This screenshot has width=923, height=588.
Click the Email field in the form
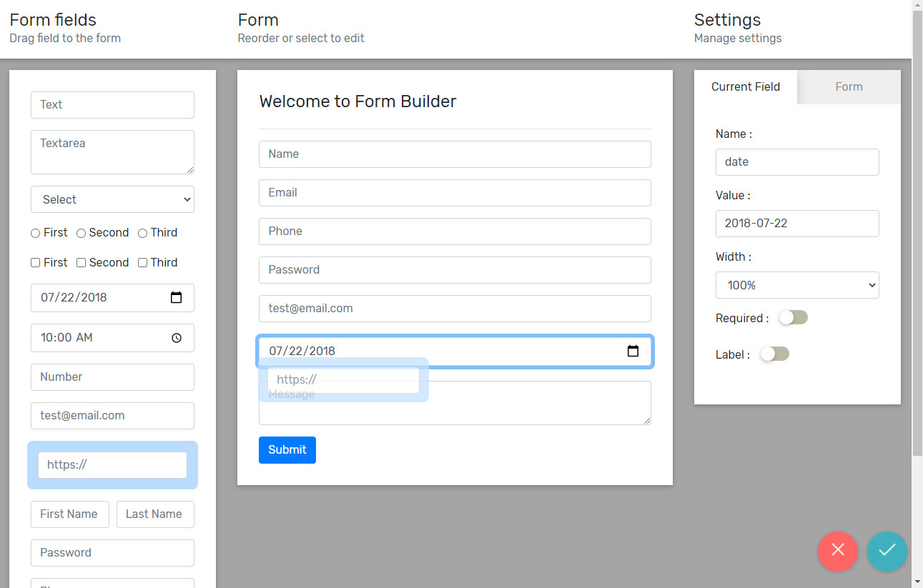pos(454,193)
